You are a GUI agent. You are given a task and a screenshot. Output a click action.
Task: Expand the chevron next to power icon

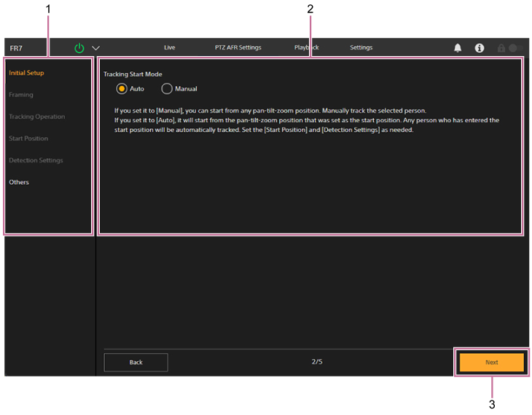point(95,48)
